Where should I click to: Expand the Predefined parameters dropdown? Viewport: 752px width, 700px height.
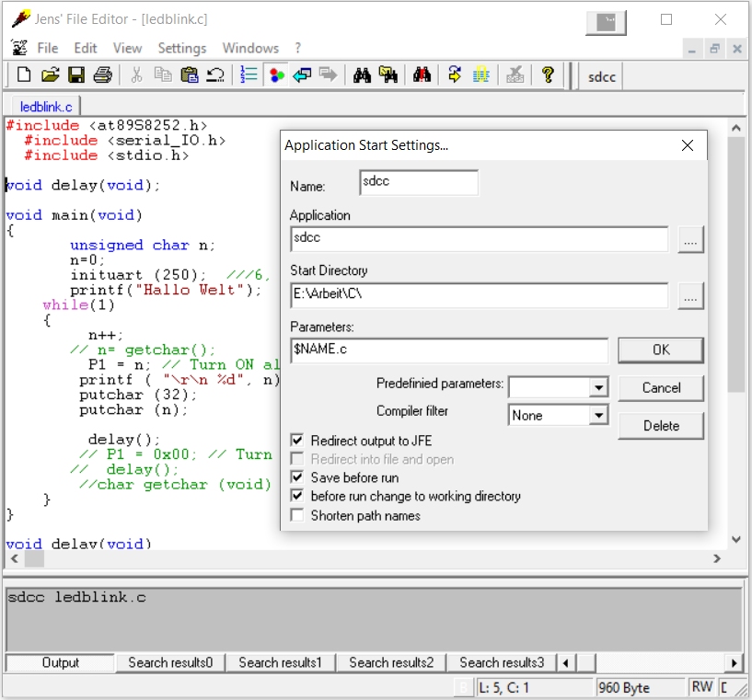[598, 388]
